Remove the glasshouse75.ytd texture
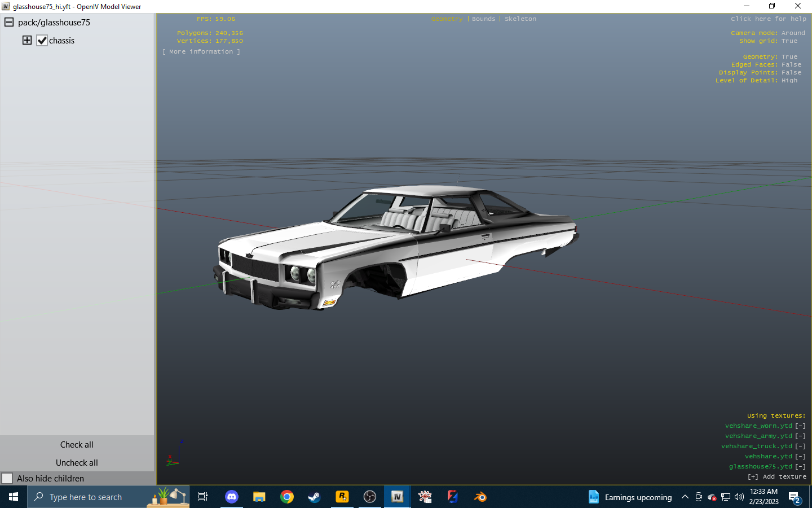Viewport: 812px width, 508px height. tap(800, 466)
